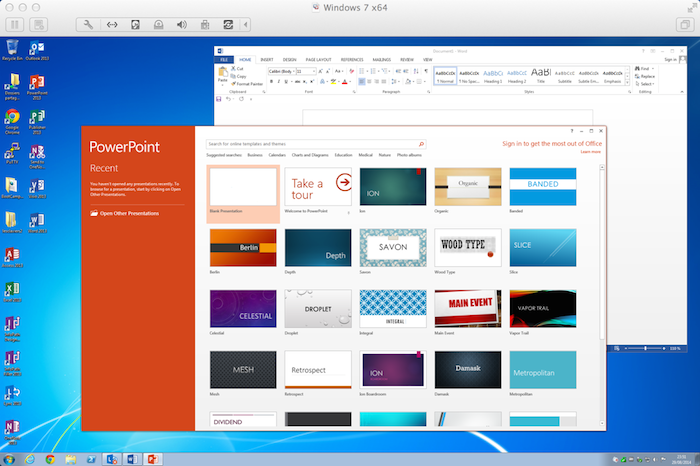Click Sort icon in Word paragraph group
The width and height of the screenshot is (700, 466).
416,71
